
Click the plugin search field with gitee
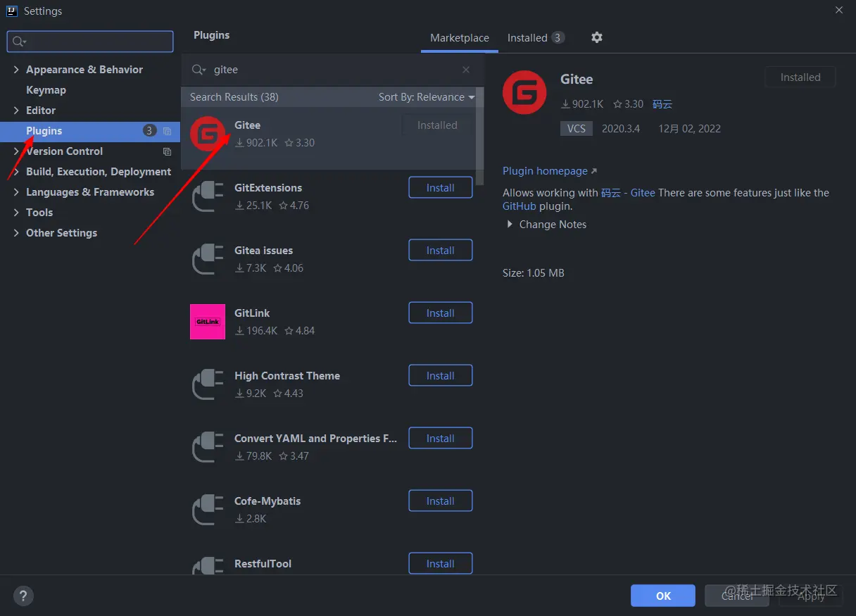pyautogui.click(x=331, y=70)
